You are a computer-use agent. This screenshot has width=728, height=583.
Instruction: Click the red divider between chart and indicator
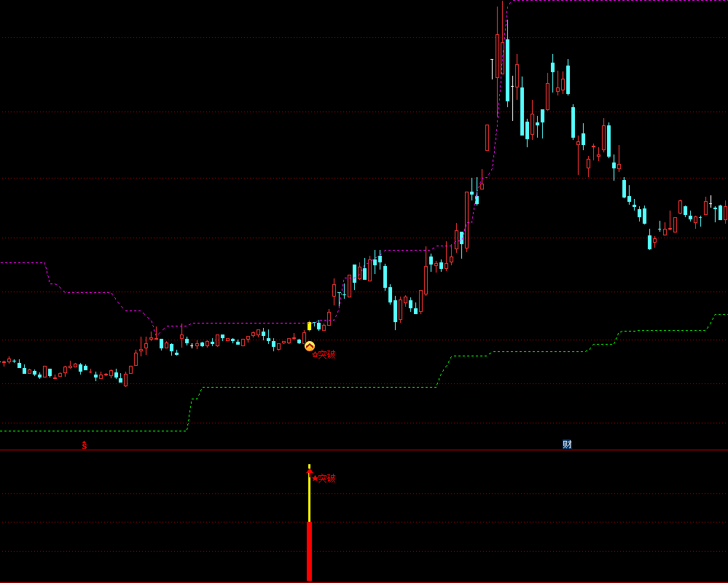(364, 450)
